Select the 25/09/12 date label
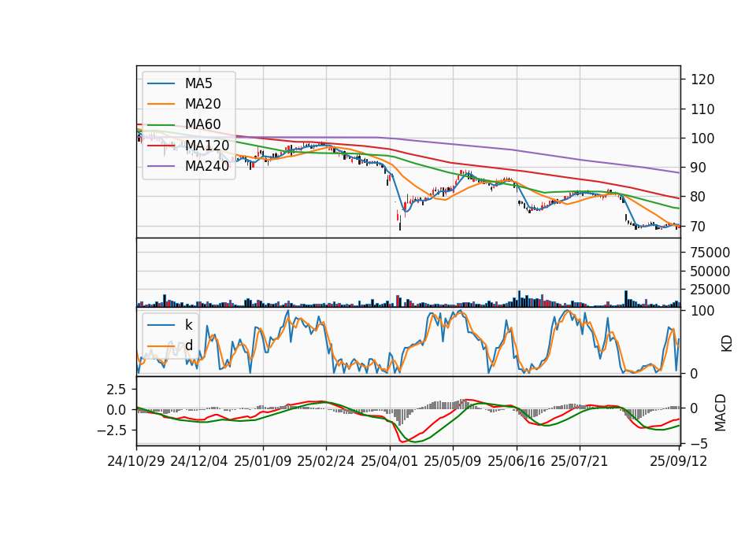Viewport: 756px width, 543px height. 679,461
